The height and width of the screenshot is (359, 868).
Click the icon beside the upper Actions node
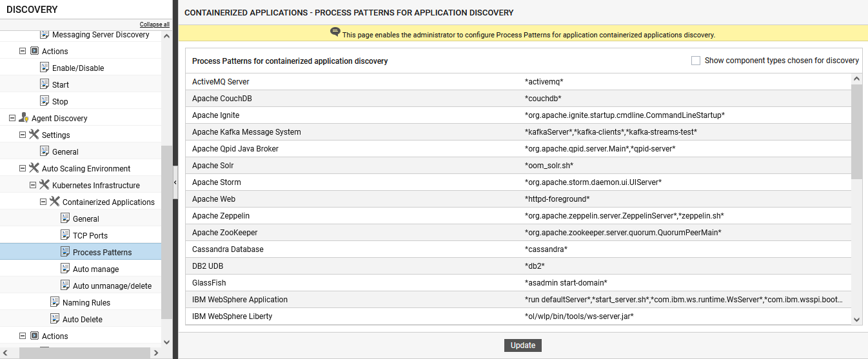(x=35, y=51)
